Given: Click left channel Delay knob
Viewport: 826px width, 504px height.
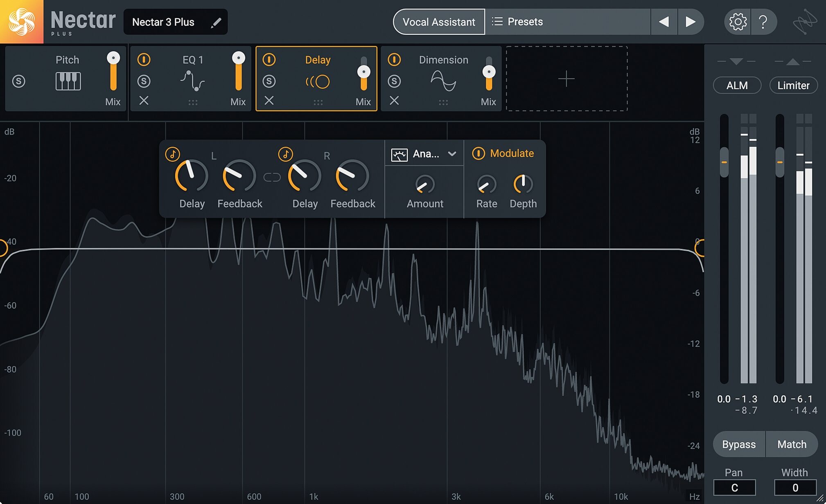Looking at the screenshot, I should click(x=192, y=176).
